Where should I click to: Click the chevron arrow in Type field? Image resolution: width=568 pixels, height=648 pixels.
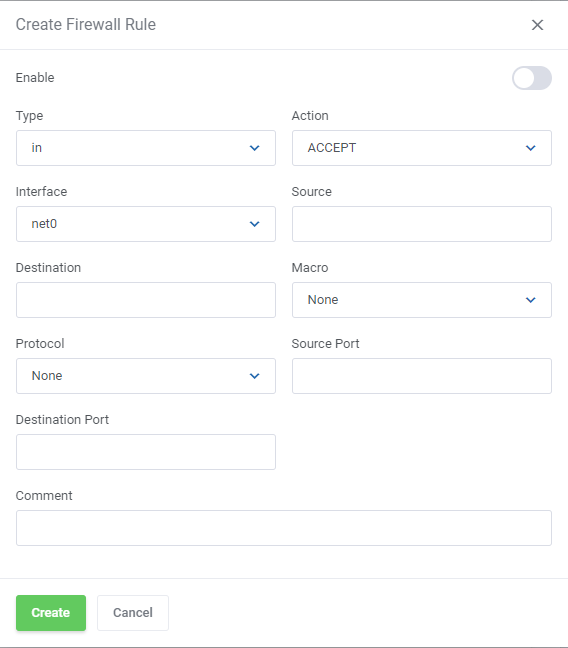click(255, 148)
